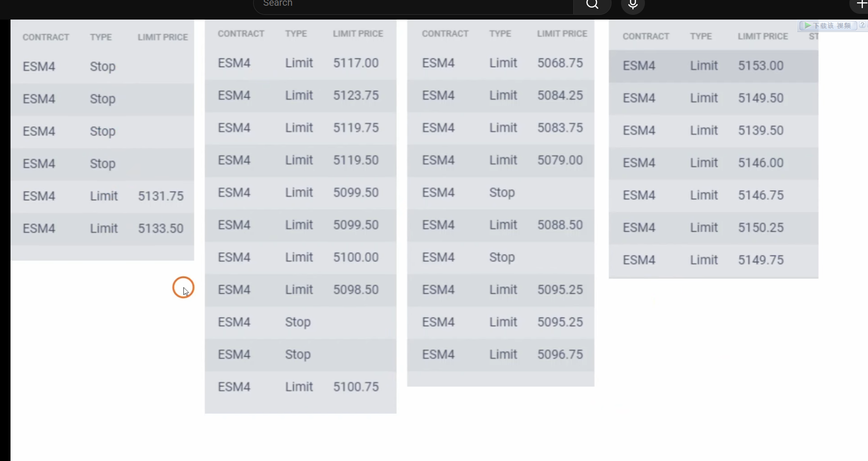Activate voice search microphone
Screen dimensions: 868x461
point(632,5)
